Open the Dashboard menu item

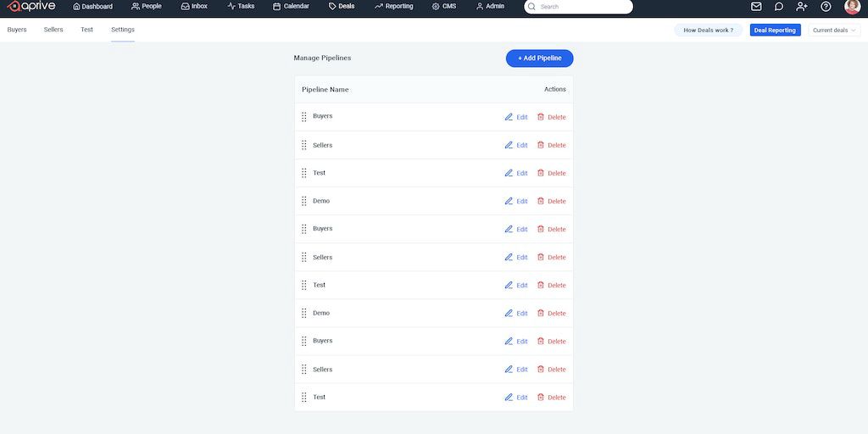tap(92, 7)
